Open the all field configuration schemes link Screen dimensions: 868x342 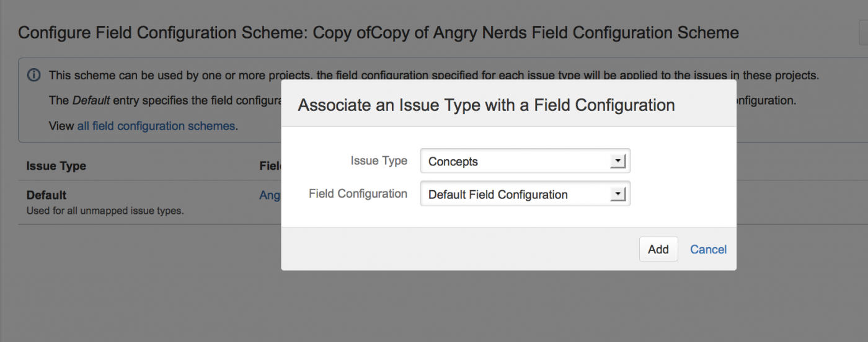coord(156,126)
